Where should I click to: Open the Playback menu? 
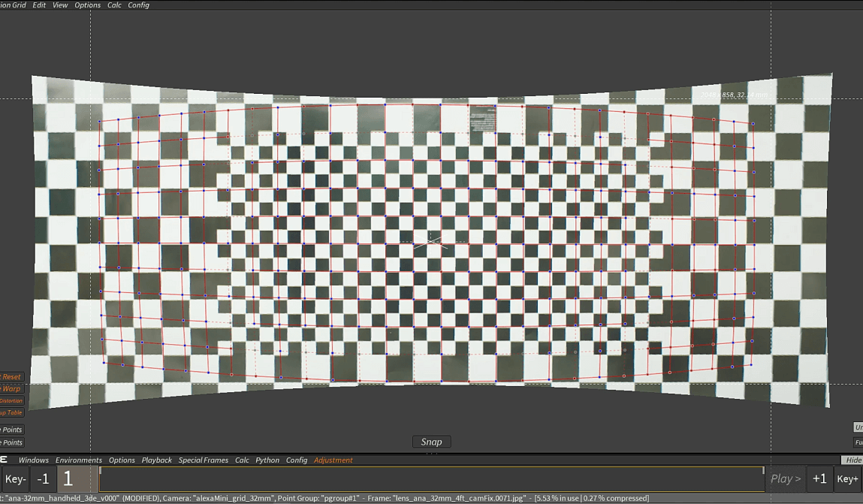pyautogui.click(x=157, y=460)
